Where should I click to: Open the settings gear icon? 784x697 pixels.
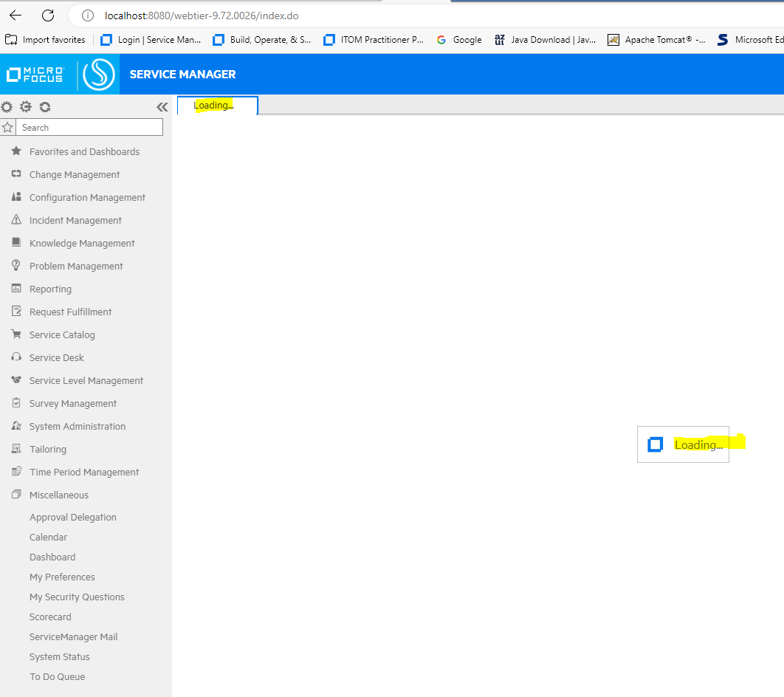point(7,106)
